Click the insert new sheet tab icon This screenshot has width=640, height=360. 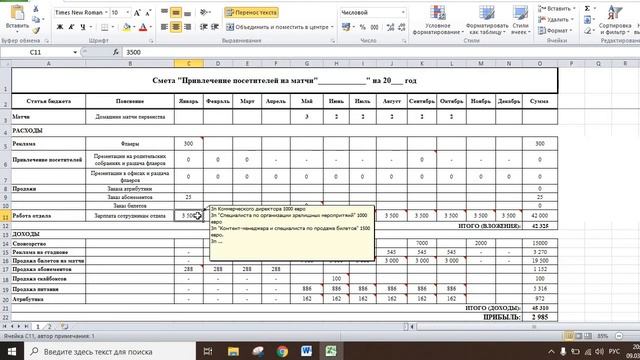[x=64, y=327]
